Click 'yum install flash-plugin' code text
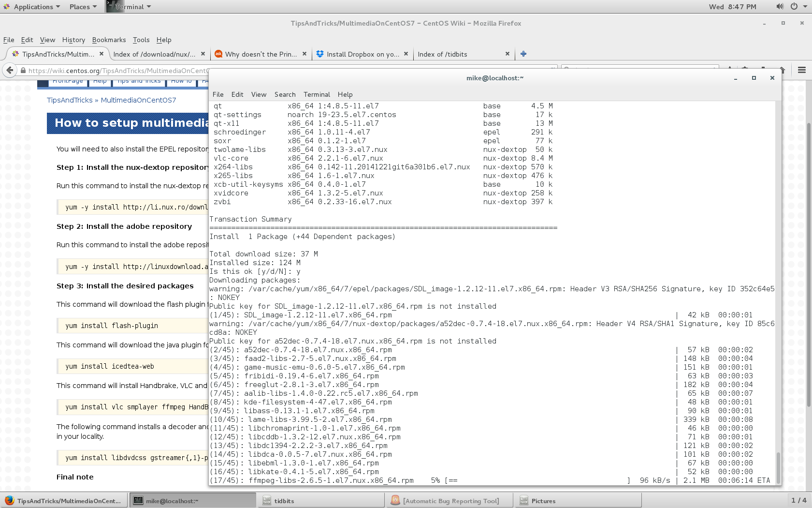Screen dimensions: 812x508 point(112,326)
